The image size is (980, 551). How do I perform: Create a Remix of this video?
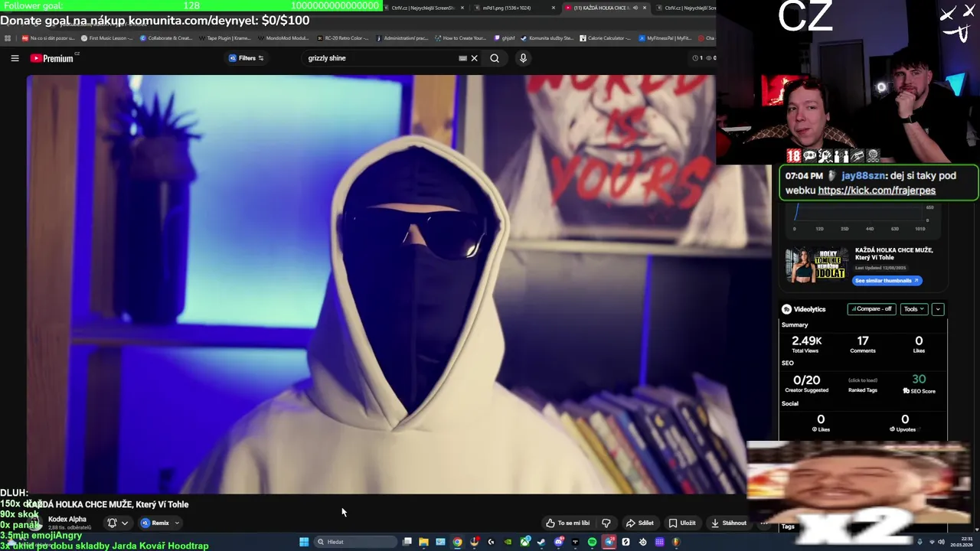tap(155, 523)
